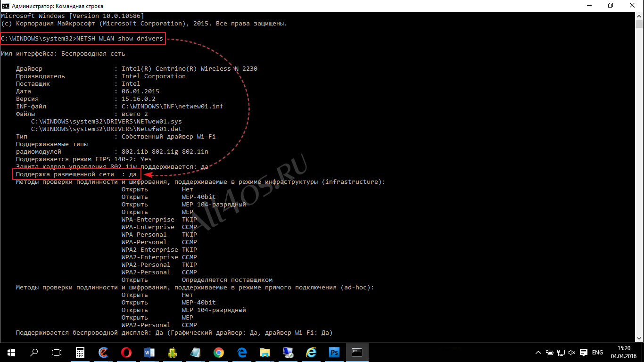Click the ad-hoc methods heading line
Viewport: 644px width, 362px height.
coord(195,288)
